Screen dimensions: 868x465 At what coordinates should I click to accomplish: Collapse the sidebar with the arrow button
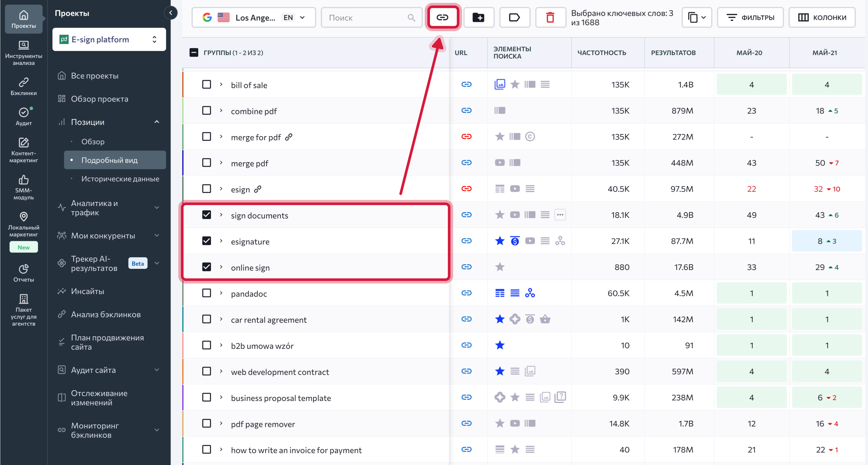click(171, 13)
